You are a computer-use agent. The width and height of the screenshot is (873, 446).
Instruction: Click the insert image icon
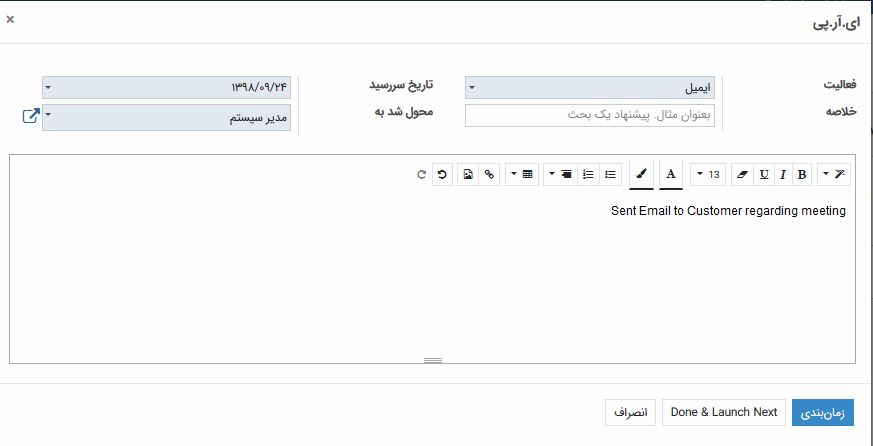point(468,175)
